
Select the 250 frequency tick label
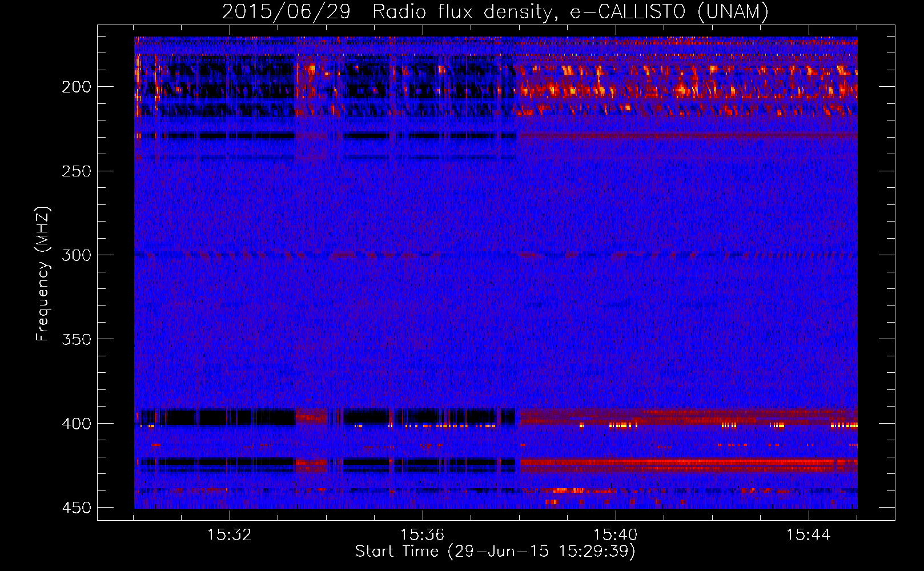point(77,171)
